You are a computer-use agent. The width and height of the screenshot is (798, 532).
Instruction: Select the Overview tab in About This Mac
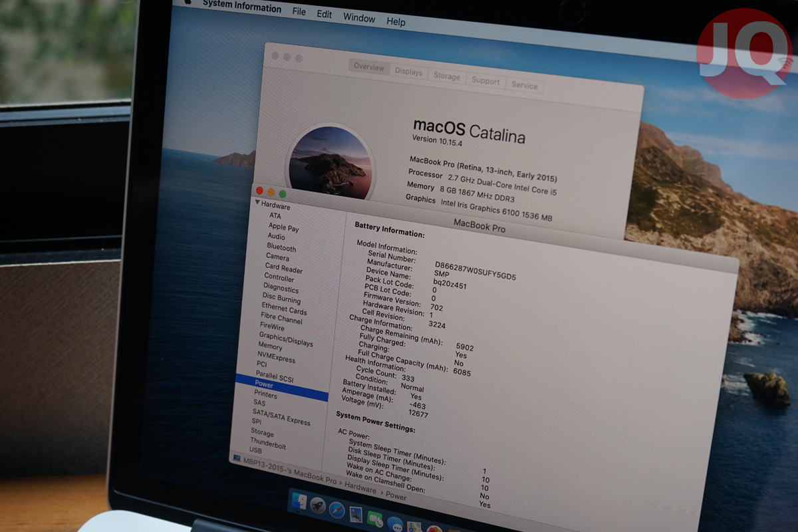(369, 67)
